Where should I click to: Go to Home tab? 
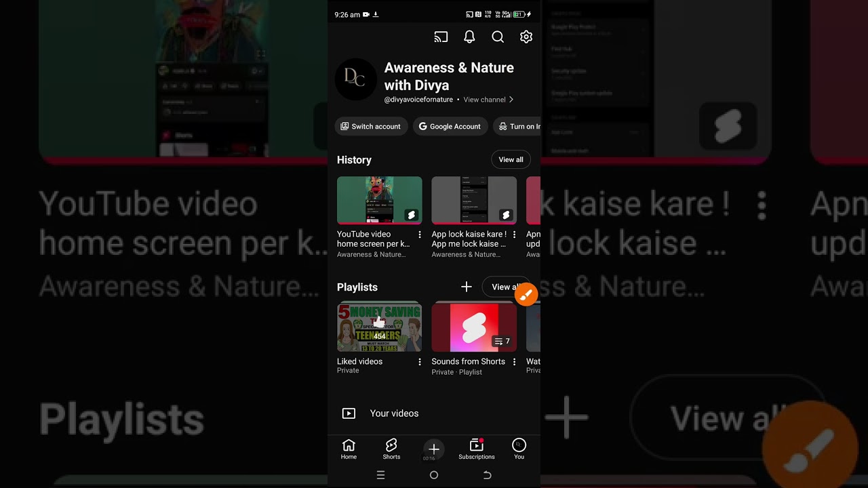[349, 449]
